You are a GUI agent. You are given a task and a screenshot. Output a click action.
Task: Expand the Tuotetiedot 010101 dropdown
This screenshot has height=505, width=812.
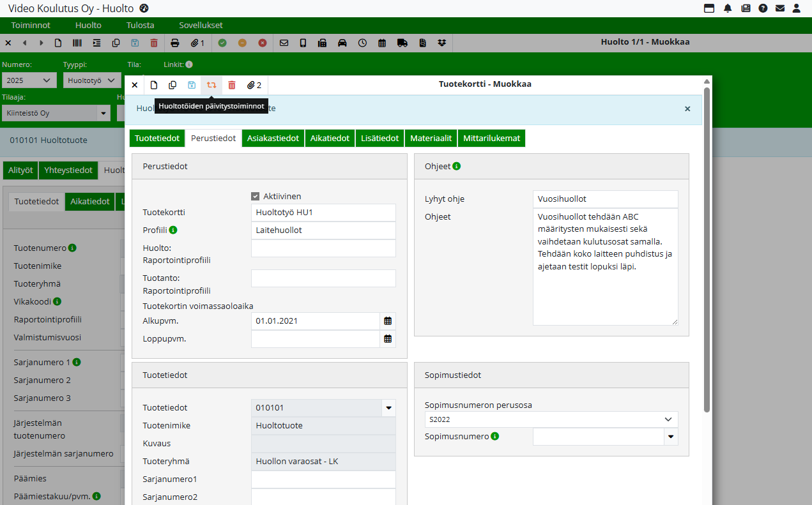tap(388, 408)
